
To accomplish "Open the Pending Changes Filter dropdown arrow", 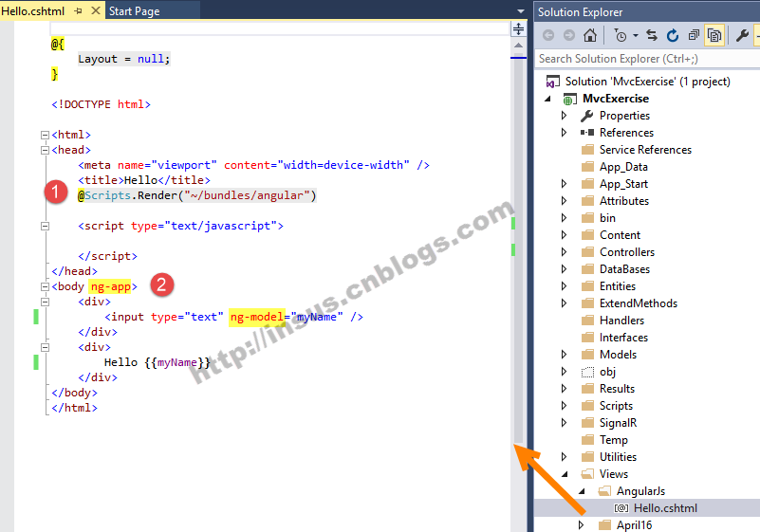I will (x=636, y=35).
